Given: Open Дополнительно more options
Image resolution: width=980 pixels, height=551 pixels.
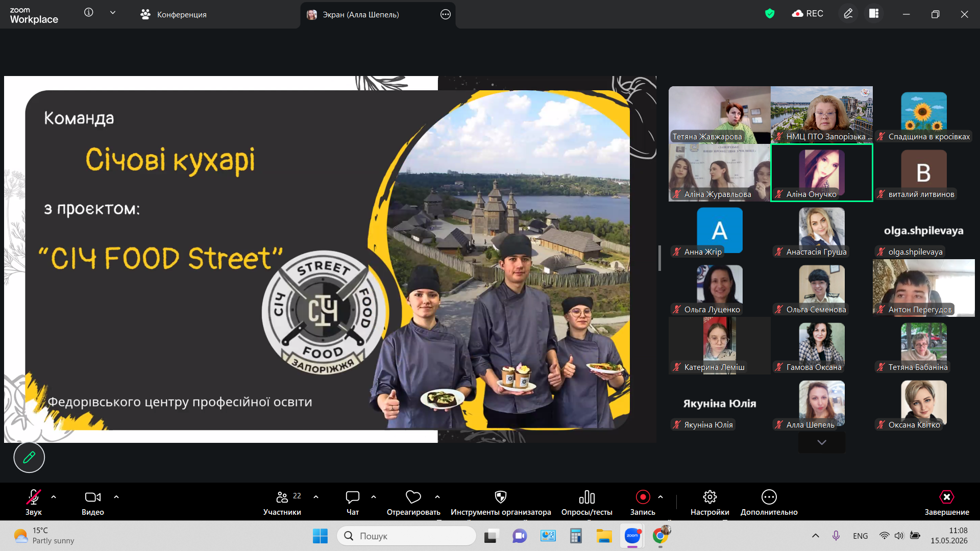Looking at the screenshot, I should 769,502.
